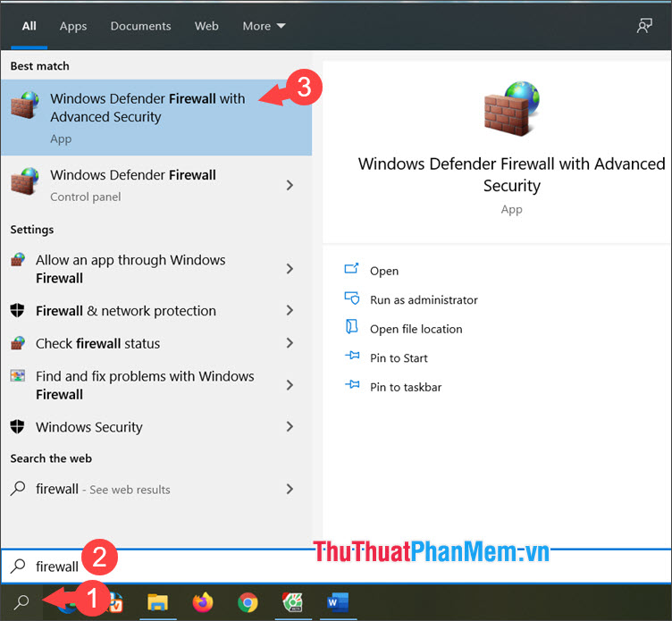Select firewall See web results entry
The image size is (672, 621).
pyautogui.click(x=156, y=489)
